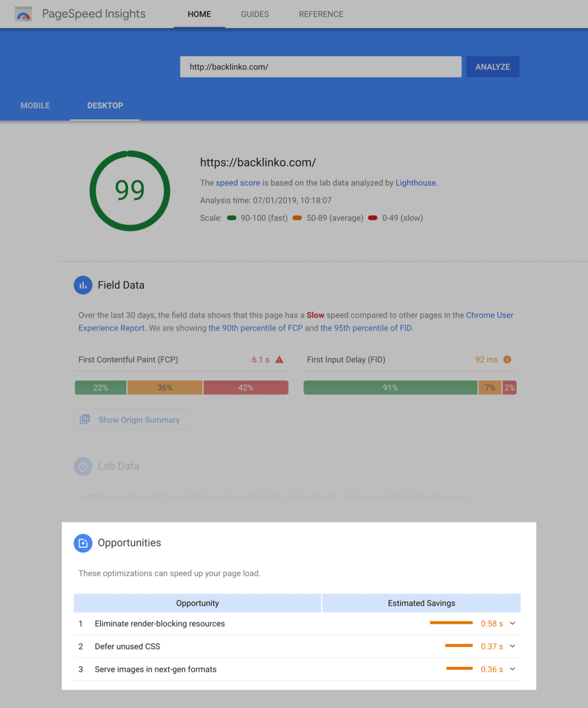Click the FID orange 7% bar segment
The height and width of the screenshot is (708, 588).
click(490, 388)
